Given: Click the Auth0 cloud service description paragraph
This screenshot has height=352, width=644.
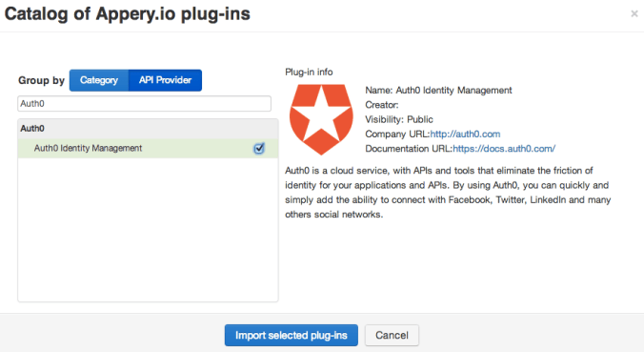Looking at the screenshot, I should [x=448, y=193].
